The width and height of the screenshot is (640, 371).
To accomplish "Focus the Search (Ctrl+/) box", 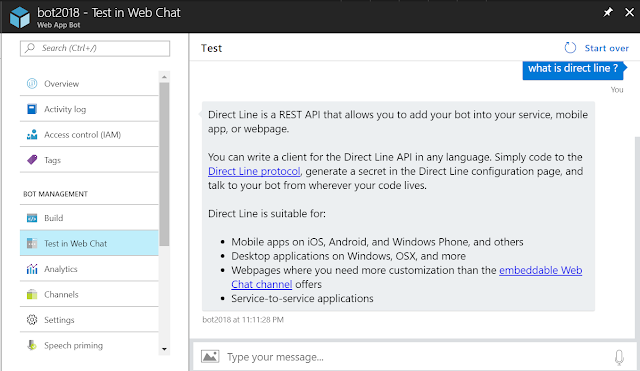I will (x=95, y=48).
